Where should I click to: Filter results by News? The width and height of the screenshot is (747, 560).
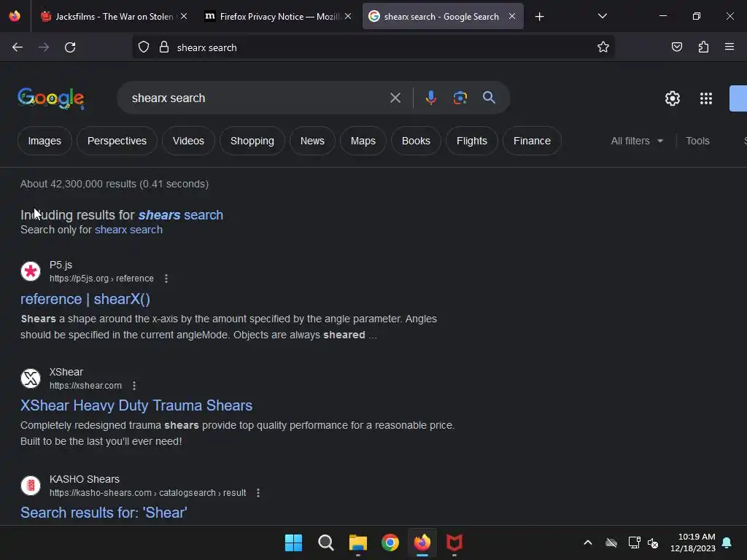point(312,141)
